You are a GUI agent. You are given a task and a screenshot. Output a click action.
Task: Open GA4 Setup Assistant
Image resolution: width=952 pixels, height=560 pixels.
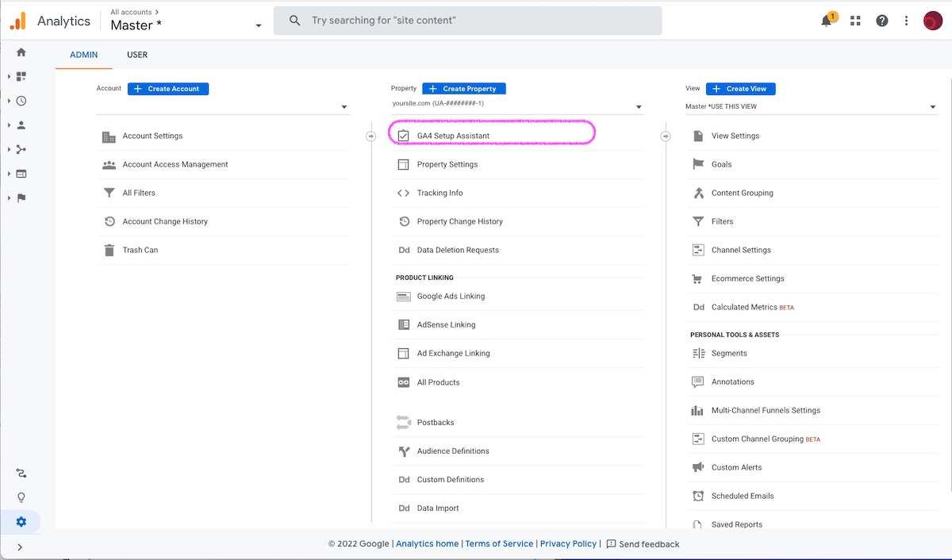coord(453,136)
